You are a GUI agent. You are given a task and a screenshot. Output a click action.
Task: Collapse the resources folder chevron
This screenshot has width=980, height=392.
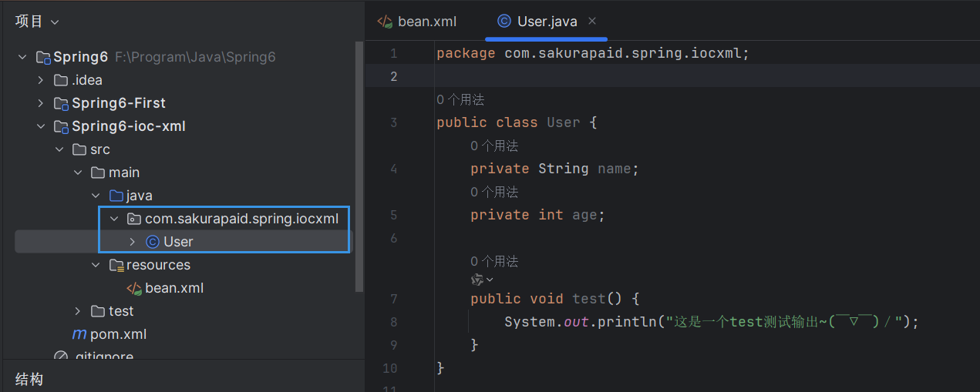click(x=96, y=265)
